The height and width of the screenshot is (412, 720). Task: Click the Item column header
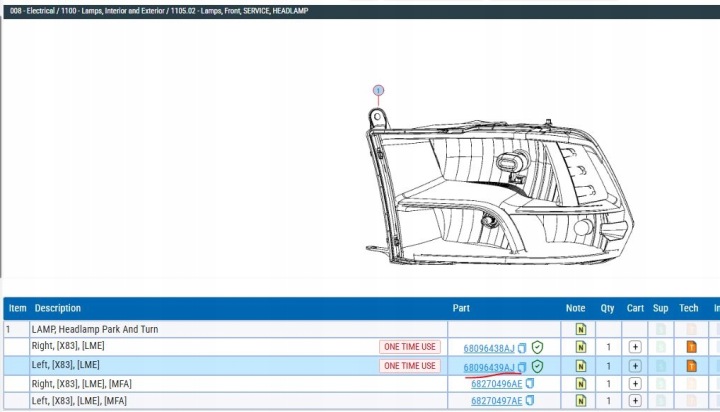[17, 308]
